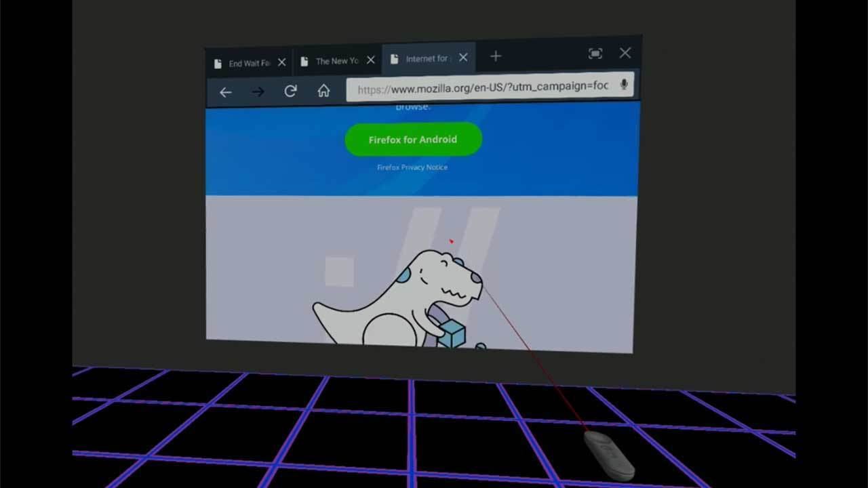Go back with the left arrow button

coord(226,92)
